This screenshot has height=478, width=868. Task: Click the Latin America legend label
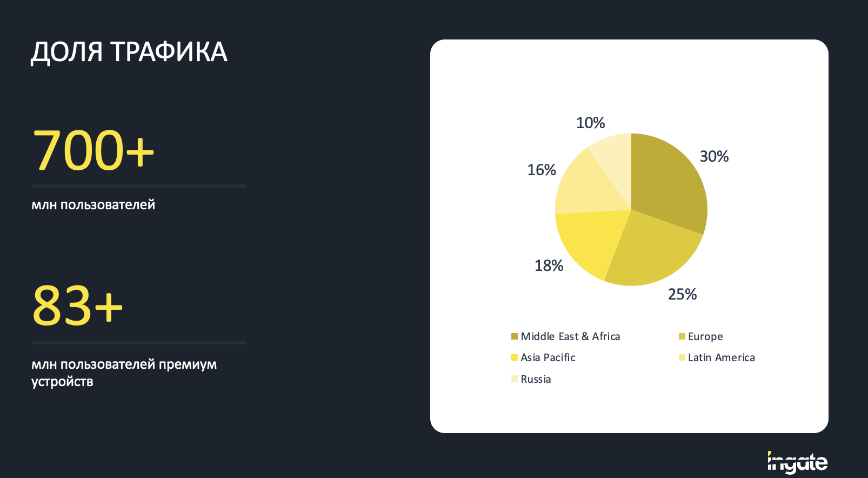pos(721,357)
